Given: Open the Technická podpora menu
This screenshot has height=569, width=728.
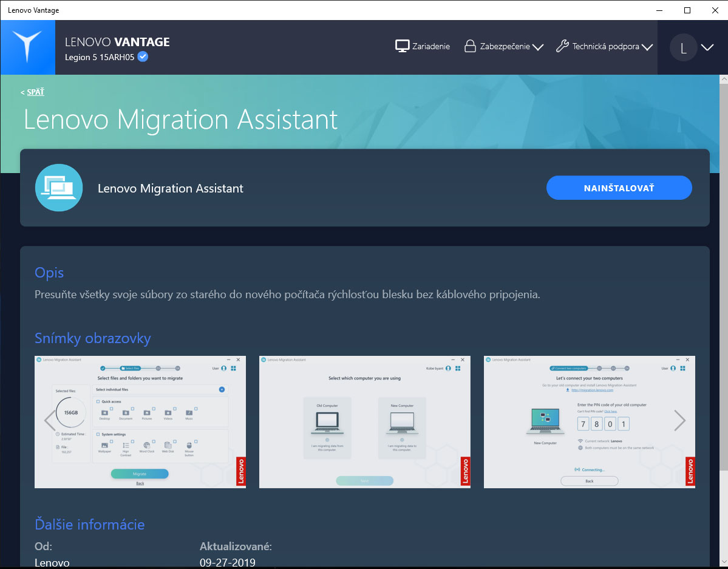Looking at the screenshot, I should tap(605, 46).
